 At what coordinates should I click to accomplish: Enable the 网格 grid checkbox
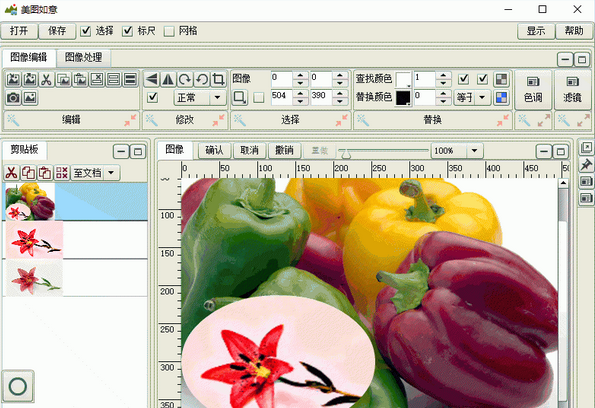tap(169, 31)
